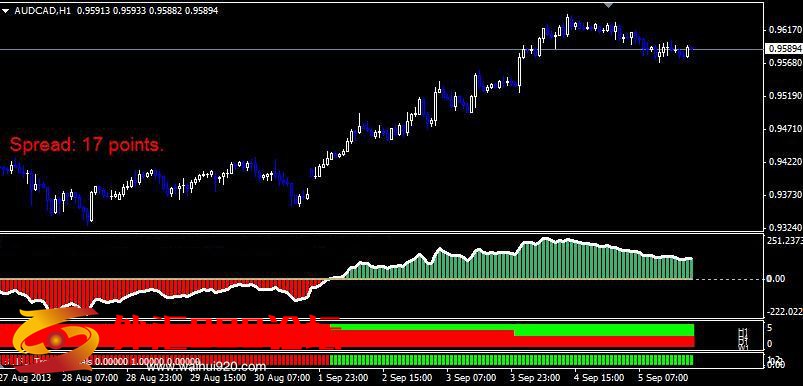
Task: Click the 1 Sep 23:00 time label
Action: [x=342, y=377]
